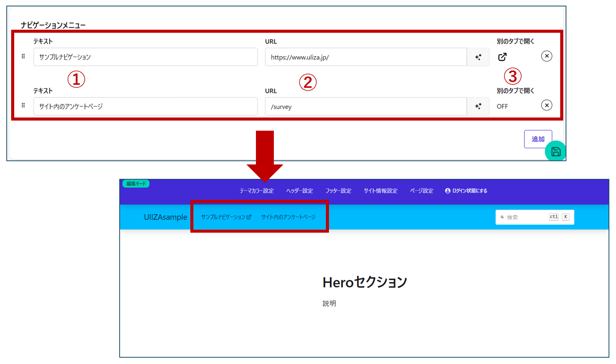Go to ページ設定 in the top bar
The width and height of the screenshot is (616, 364).
[x=422, y=191]
